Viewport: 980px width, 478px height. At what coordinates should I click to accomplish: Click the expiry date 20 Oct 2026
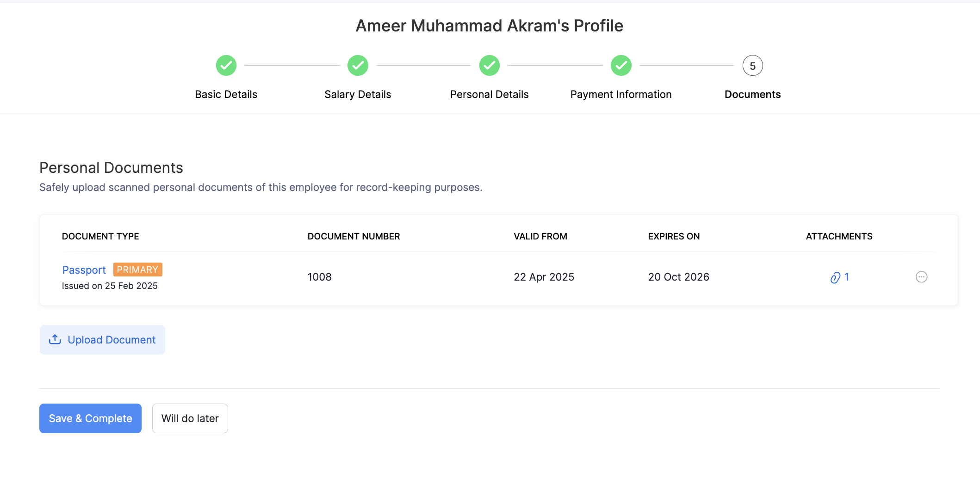(678, 277)
